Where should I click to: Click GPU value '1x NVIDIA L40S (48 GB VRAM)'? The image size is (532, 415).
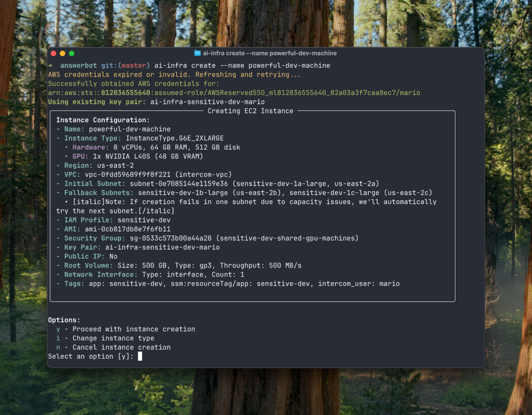point(148,156)
